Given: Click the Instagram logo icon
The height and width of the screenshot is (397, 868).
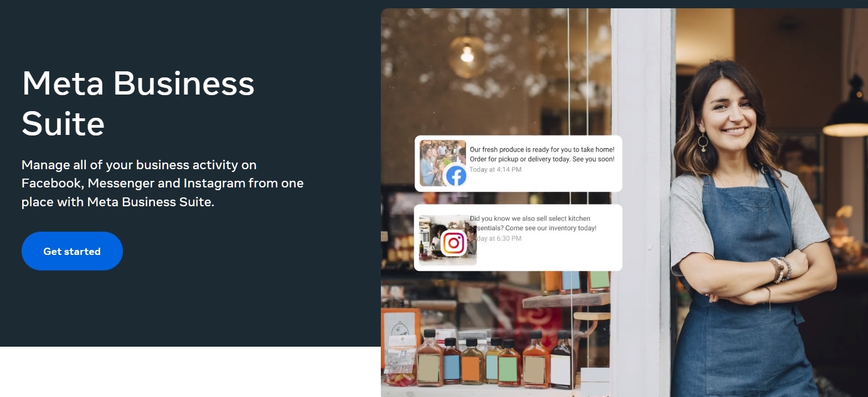Looking at the screenshot, I should coord(453,243).
